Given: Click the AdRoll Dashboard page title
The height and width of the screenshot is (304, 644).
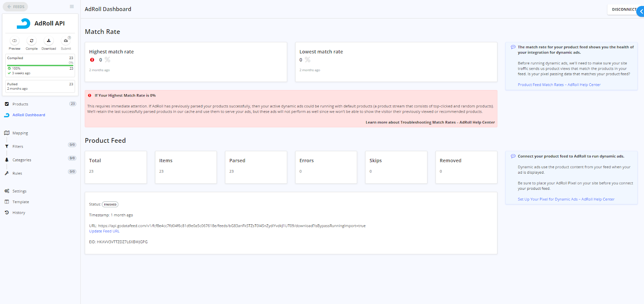Looking at the screenshot, I should click(108, 9).
